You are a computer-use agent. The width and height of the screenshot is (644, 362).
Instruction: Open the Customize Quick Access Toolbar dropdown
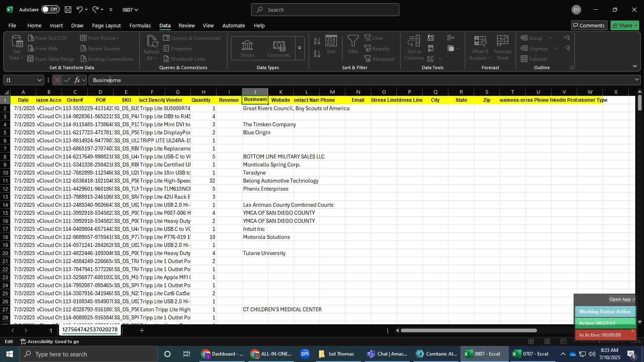111,10
